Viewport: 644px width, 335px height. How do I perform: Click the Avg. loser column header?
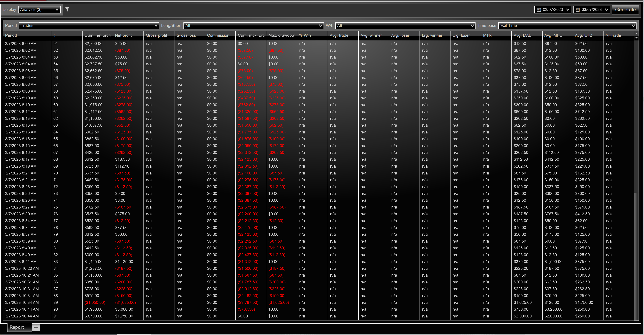pyautogui.click(x=404, y=35)
